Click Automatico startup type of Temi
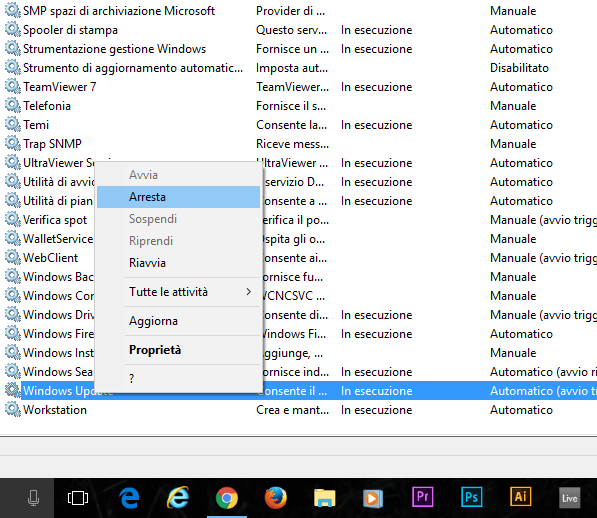The image size is (597, 518). 521,125
